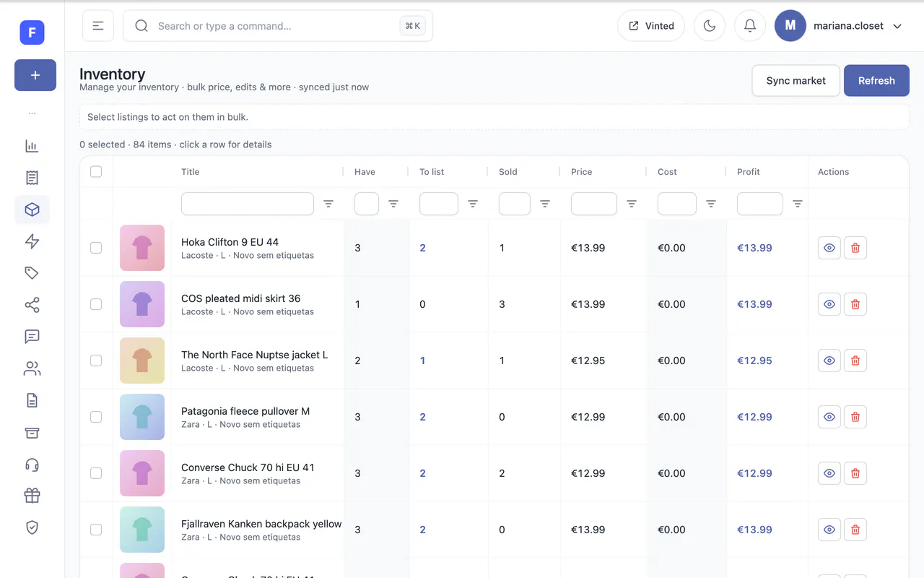
Task: Open the price tag sidebar icon
Action: (32, 273)
